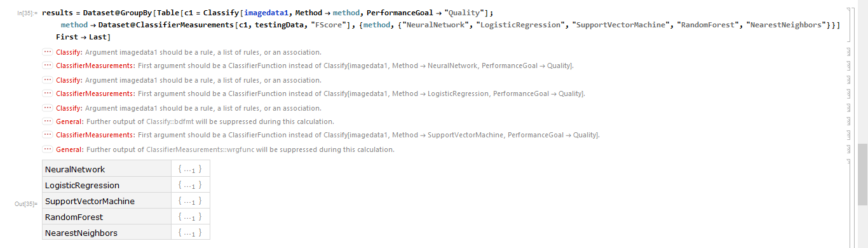Expand elided value in NearestNeighbors row
868x248 pixels.
point(190,233)
